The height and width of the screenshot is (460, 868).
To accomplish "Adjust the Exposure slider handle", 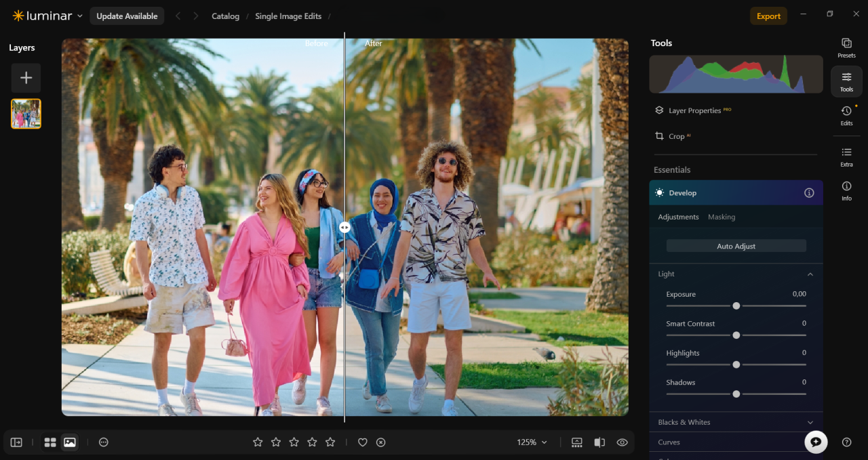I will (736, 306).
